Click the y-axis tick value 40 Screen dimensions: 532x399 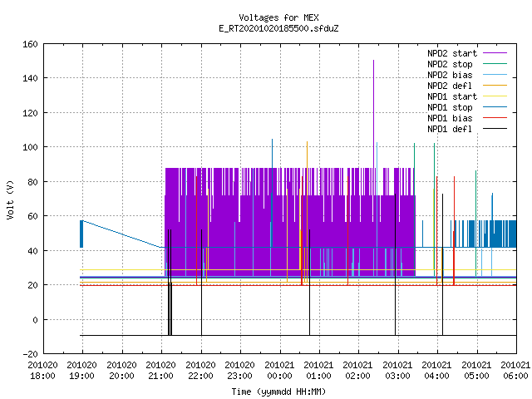(x=32, y=251)
